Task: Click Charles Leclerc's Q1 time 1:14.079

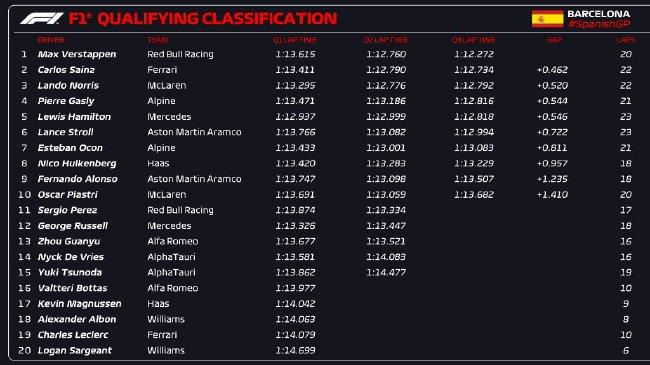Action: (x=295, y=335)
